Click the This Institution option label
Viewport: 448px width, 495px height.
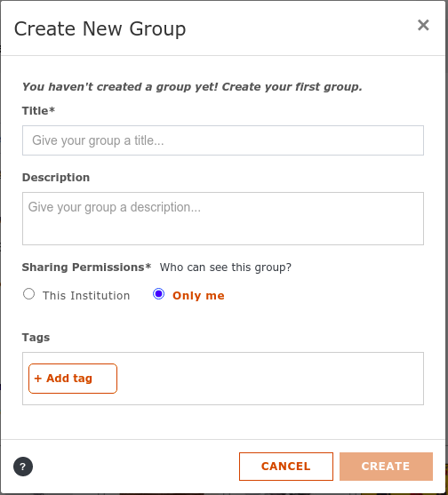click(86, 296)
